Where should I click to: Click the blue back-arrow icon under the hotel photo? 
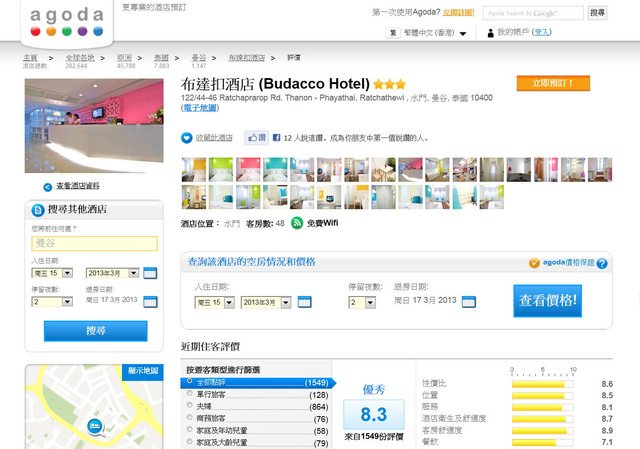(x=48, y=187)
